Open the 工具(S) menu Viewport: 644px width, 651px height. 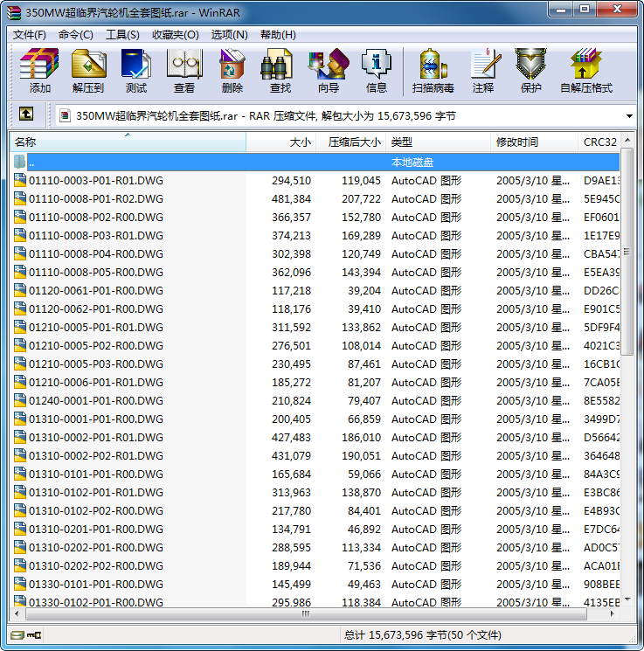click(122, 35)
